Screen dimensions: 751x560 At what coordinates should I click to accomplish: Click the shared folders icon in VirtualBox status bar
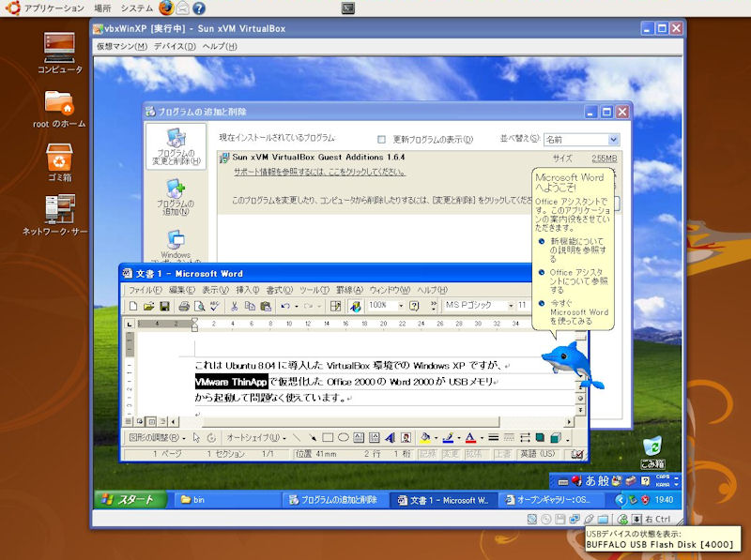tap(603, 520)
